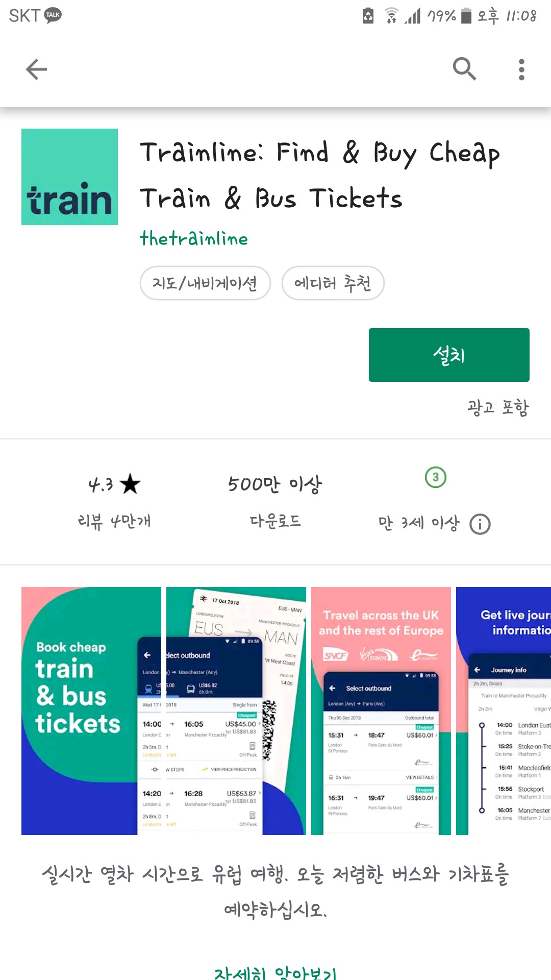Open the search magnifier icon
The image size is (551, 980).
click(x=464, y=69)
